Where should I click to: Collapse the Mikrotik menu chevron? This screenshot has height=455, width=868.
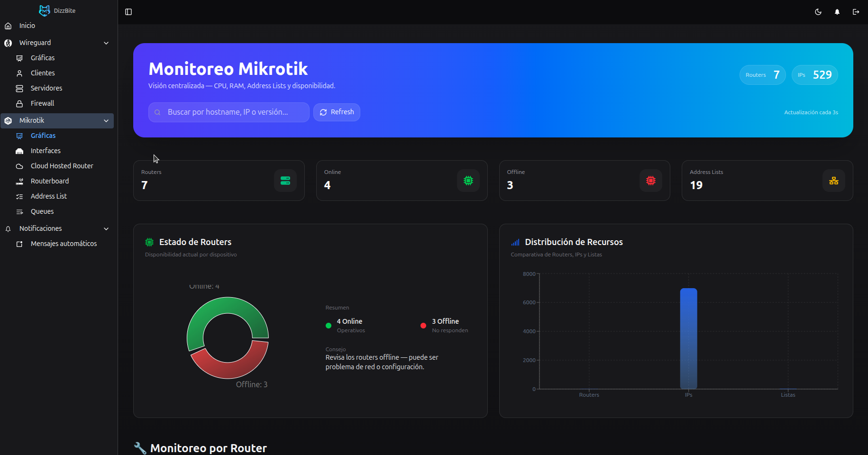point(106,120)
